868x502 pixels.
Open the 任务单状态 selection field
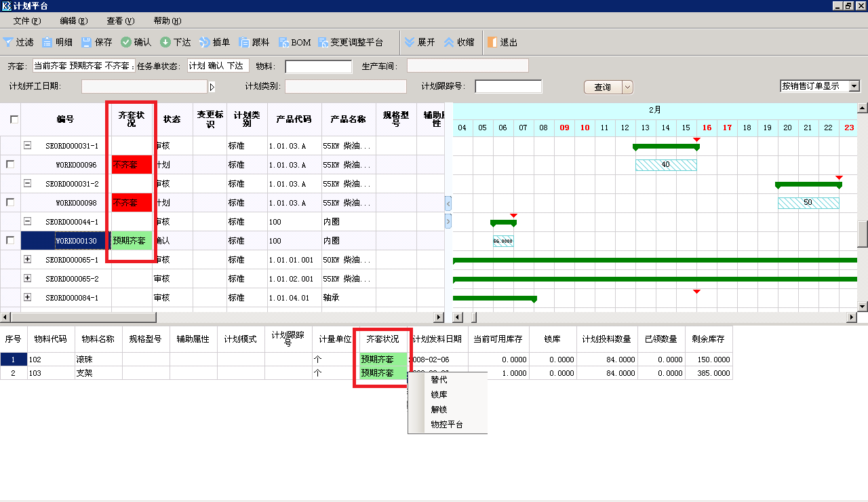click(x=218, y=66)
